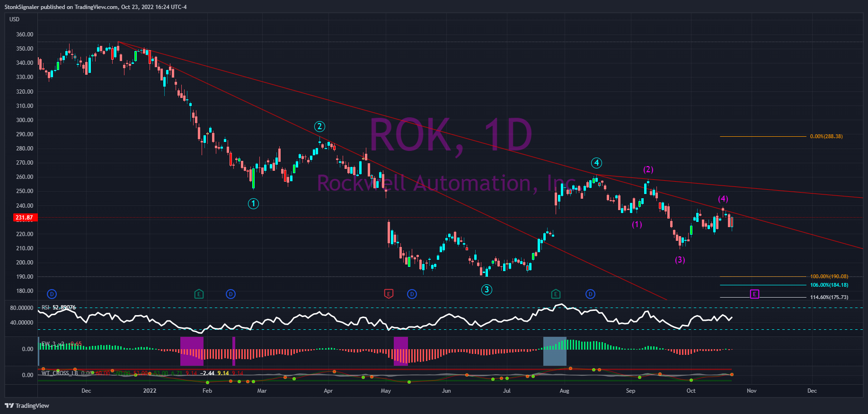Click the magenta E upcoming earnings marker in November
This screenshot has height=414, width=868.
(754, 294)
